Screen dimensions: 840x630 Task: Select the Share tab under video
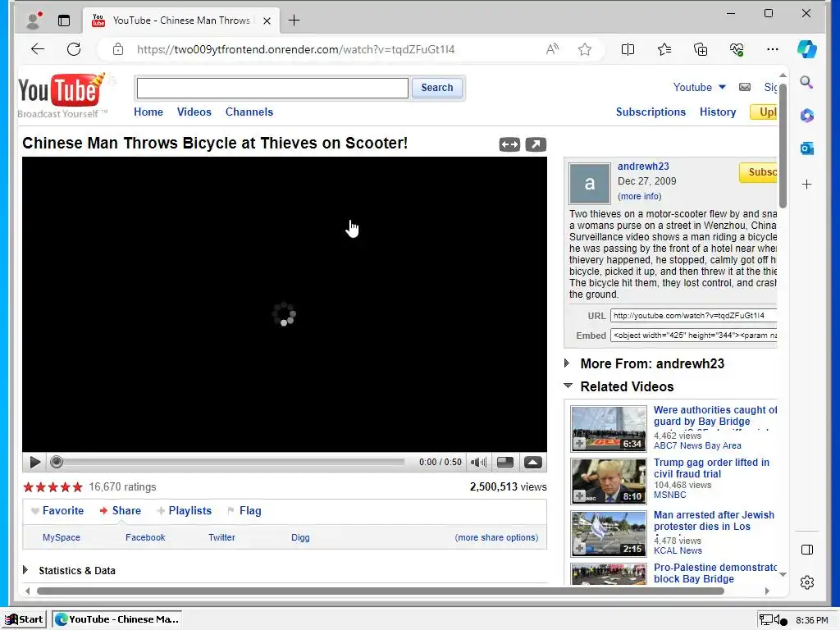click(x=121, y=510)
